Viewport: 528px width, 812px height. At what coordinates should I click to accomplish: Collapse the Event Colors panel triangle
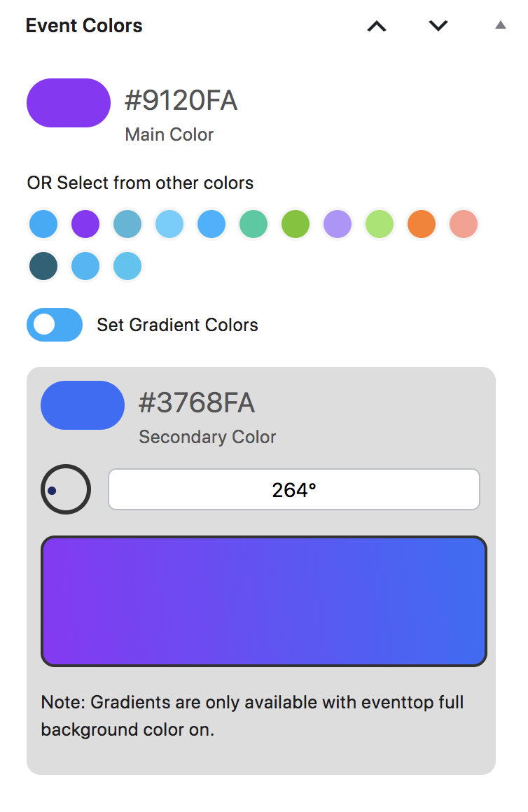(x=500, y=25)
